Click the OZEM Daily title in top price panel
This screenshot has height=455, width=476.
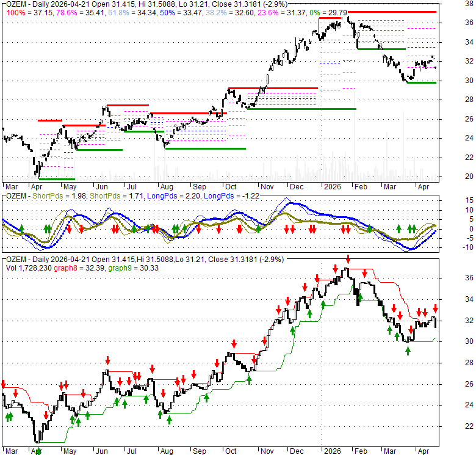click(x=146, y=4)
